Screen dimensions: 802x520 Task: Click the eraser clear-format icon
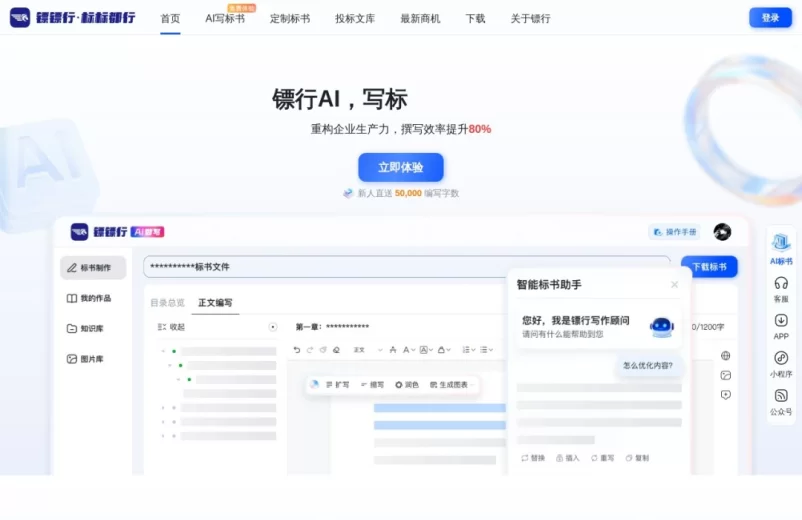336,350
